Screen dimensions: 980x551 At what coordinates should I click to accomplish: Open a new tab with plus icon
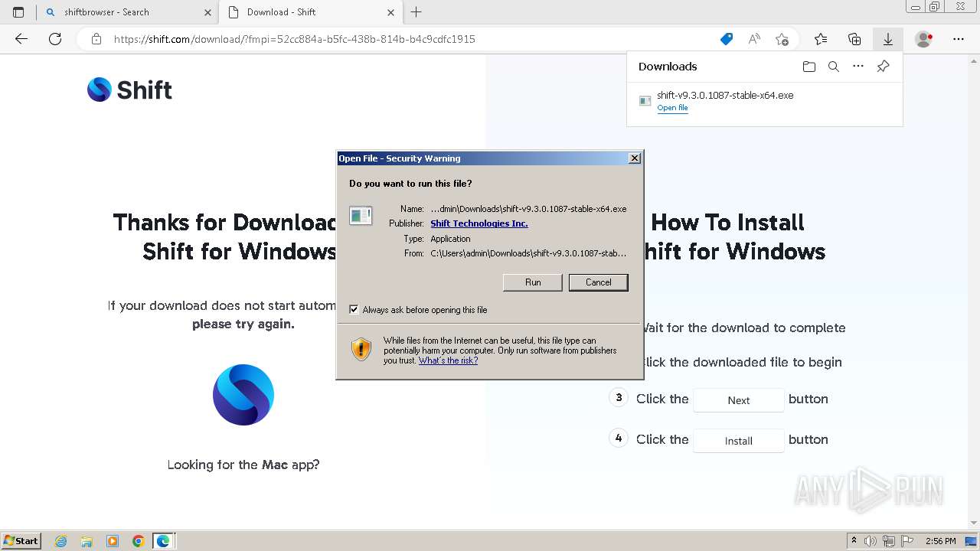pos(416,12)
